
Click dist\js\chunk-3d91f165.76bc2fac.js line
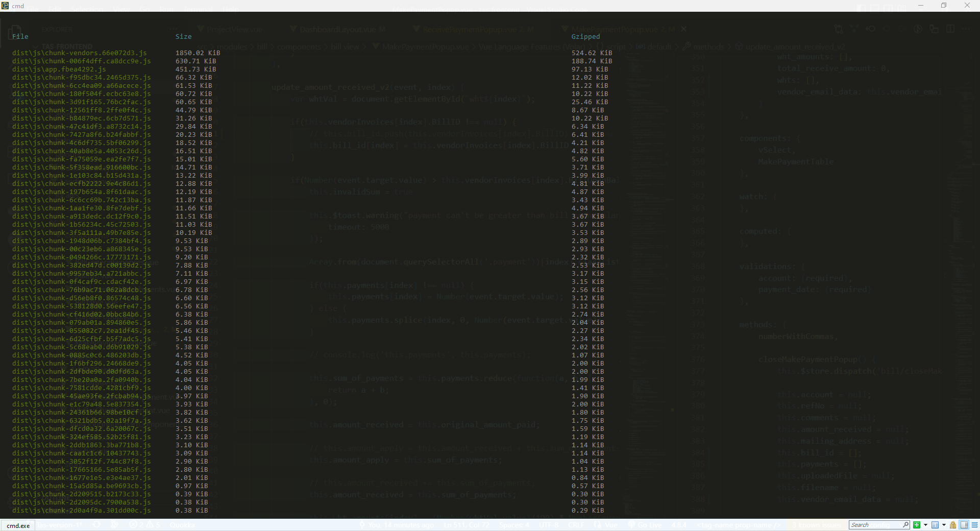[x=82, y=102]
